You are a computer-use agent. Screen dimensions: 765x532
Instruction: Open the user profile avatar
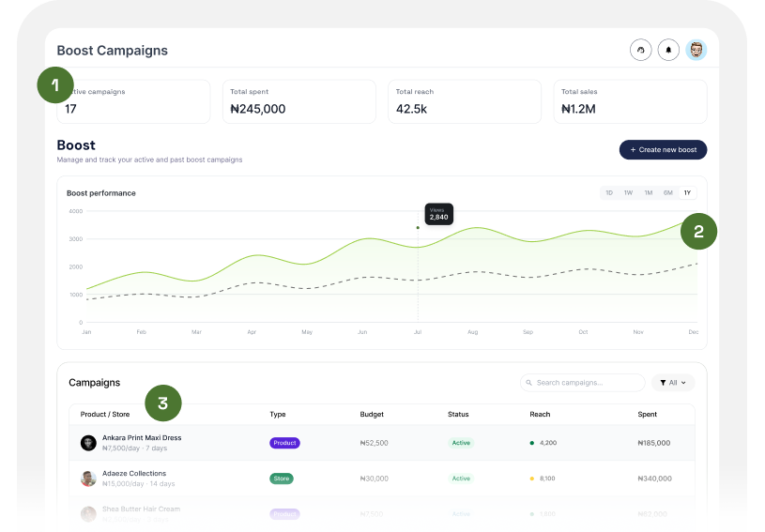pos(696,50)
